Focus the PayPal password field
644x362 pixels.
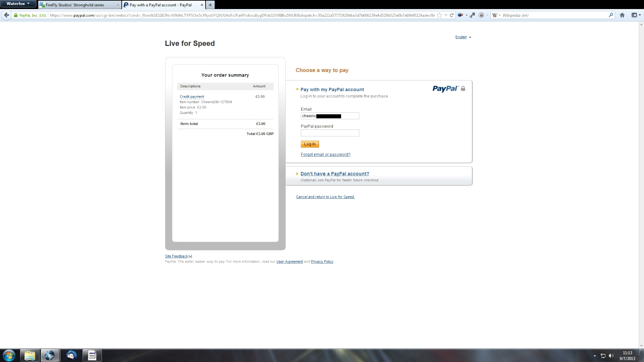330,133
